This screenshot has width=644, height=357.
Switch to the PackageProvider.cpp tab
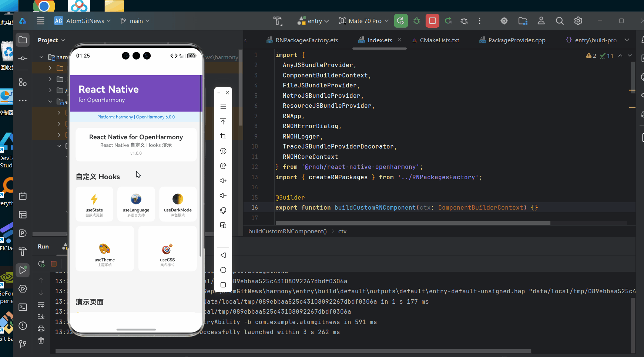pos(513,40)
